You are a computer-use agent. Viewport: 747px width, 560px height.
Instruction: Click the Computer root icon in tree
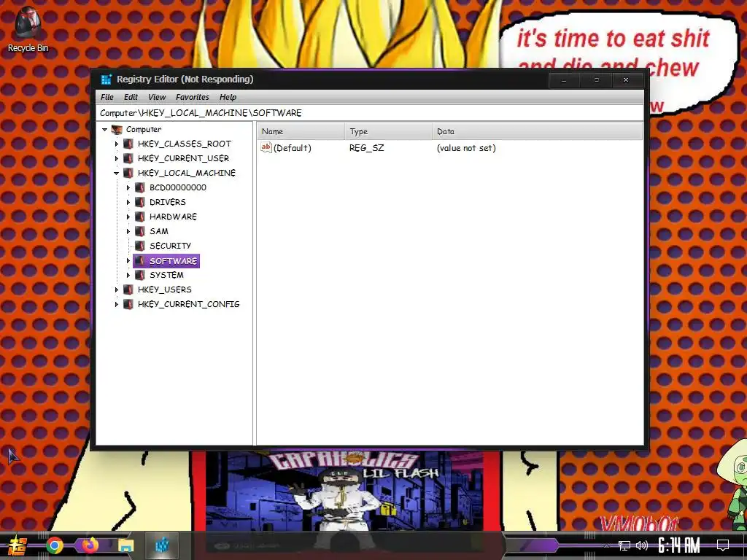coord(116,130)
